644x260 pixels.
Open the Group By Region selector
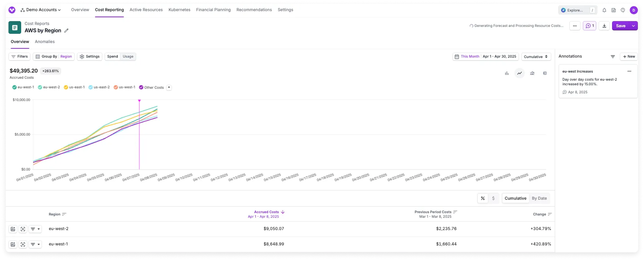click(x=53, y=56)
